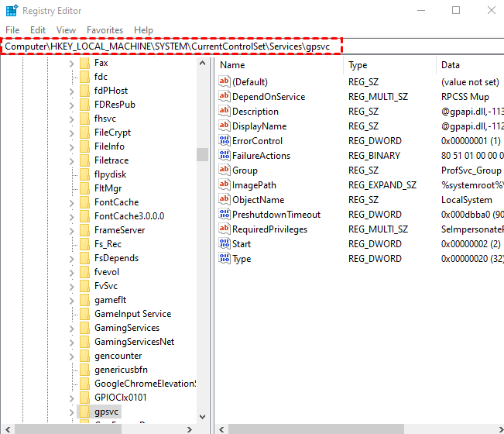
Task: Select the Fs_Rec key
Action: pos(108,244)
